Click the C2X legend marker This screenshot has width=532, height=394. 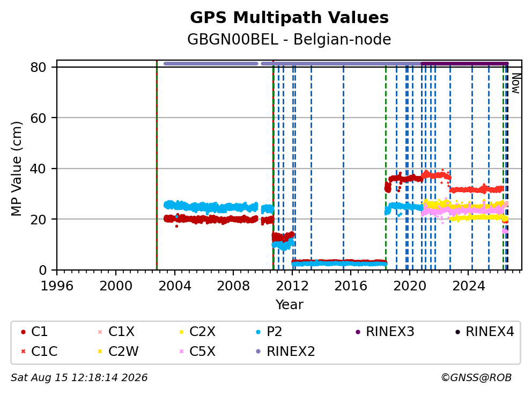click(181, 332)
